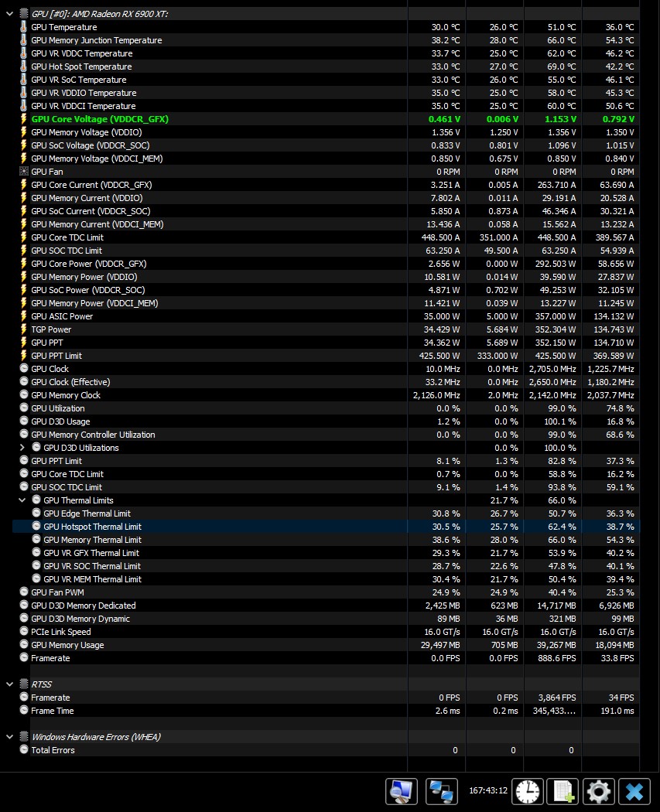This screenshot has height=812, width=660.
Task: Click circle icon beside Total Errors
Action: click(x=23, y=749)
